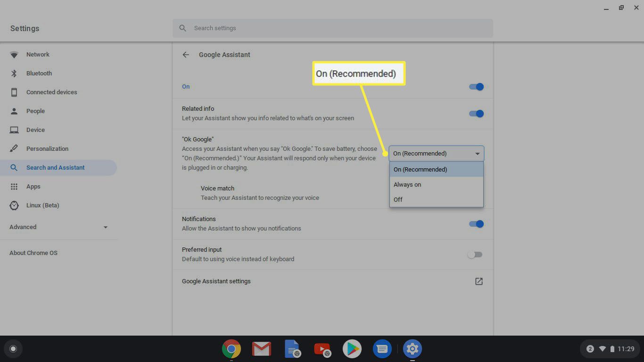644x362 pixels.
Task: Click the Device sidebar label
Action: click(36, 130)
